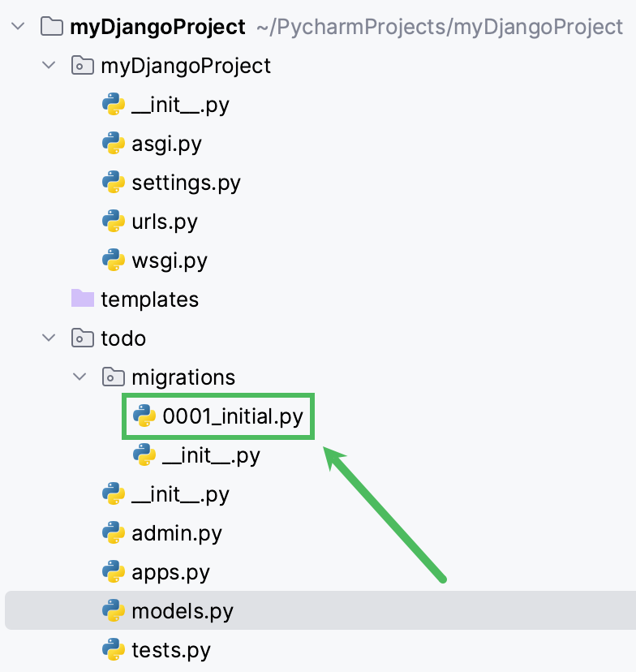This screenshot has width=636, height=672.
Task: Click the migrations package folder icon
Action: point(114,377)
